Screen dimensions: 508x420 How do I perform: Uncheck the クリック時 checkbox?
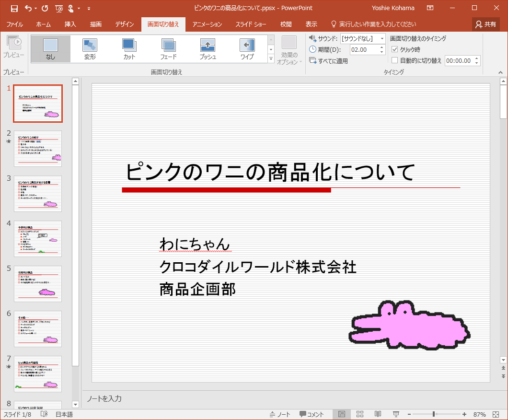click(x=395, y=49)
